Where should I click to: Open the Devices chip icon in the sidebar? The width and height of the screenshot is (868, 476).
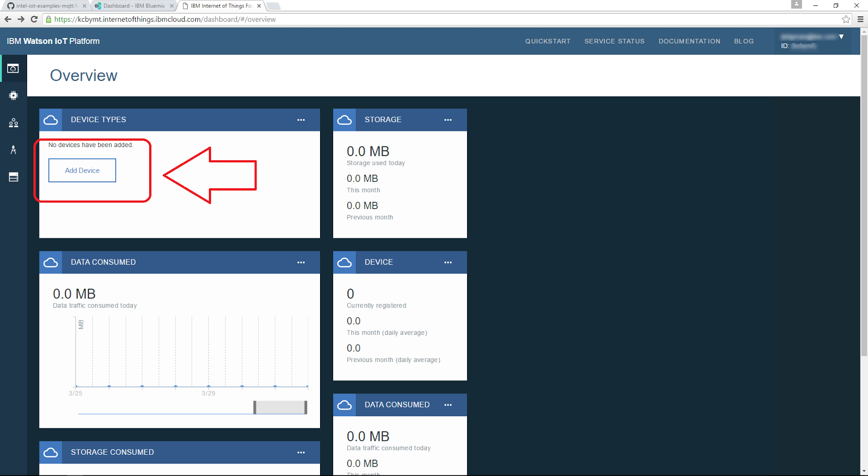point(14,96)
